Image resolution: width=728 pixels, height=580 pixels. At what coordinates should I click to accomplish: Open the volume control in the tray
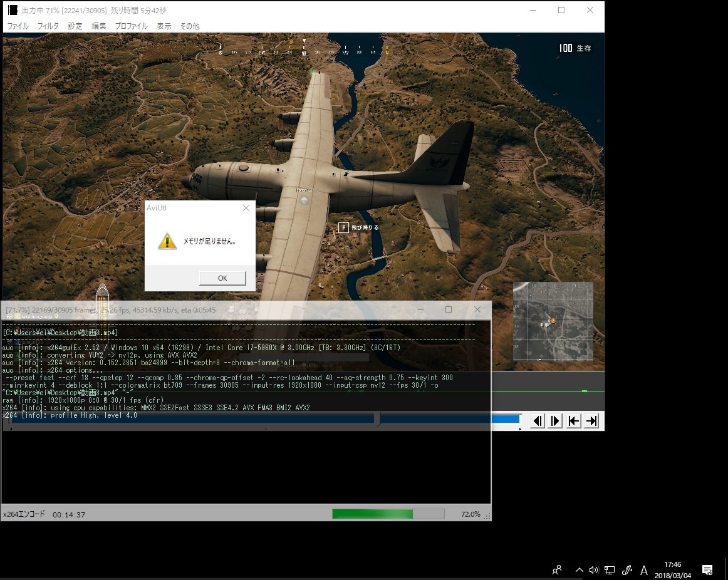(594, 570)
